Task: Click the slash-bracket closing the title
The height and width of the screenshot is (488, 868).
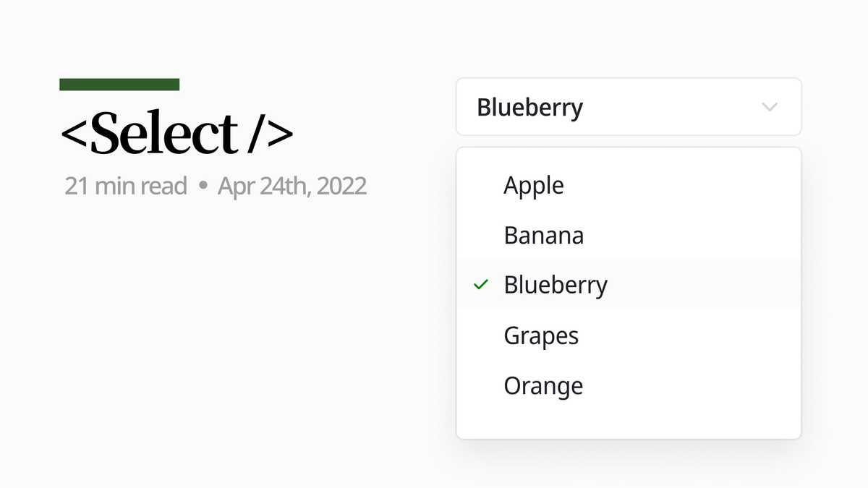Action: pyautogui.click(x=269, y=134)
